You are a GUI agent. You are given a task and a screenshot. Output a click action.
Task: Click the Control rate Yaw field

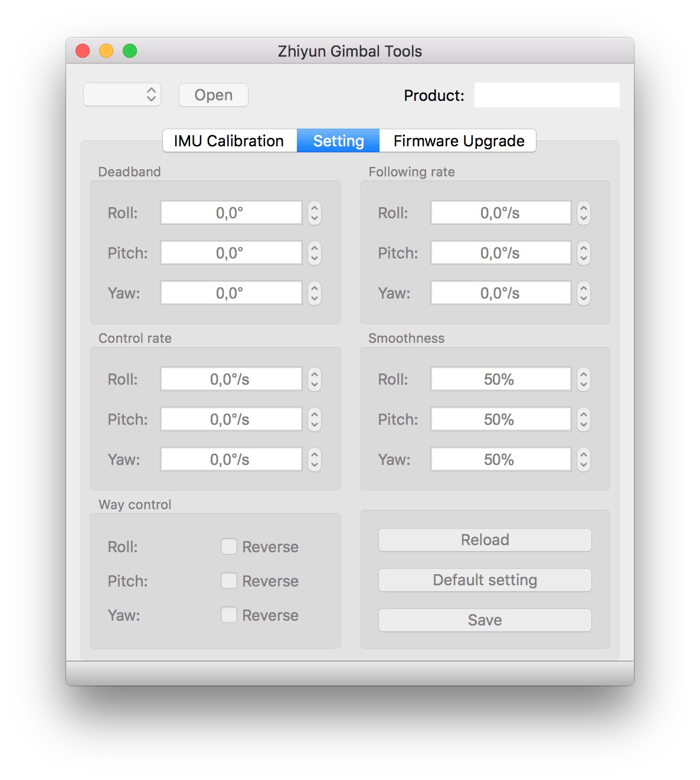[x=231, y=460]
